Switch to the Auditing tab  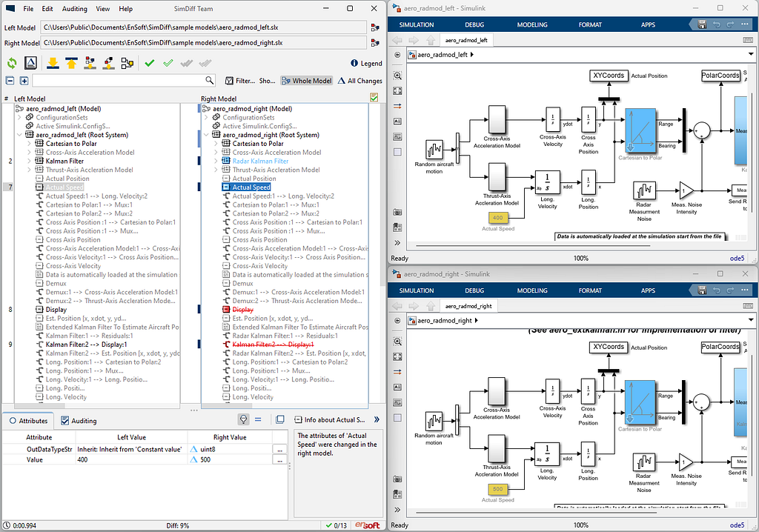[x=79, y=421]
